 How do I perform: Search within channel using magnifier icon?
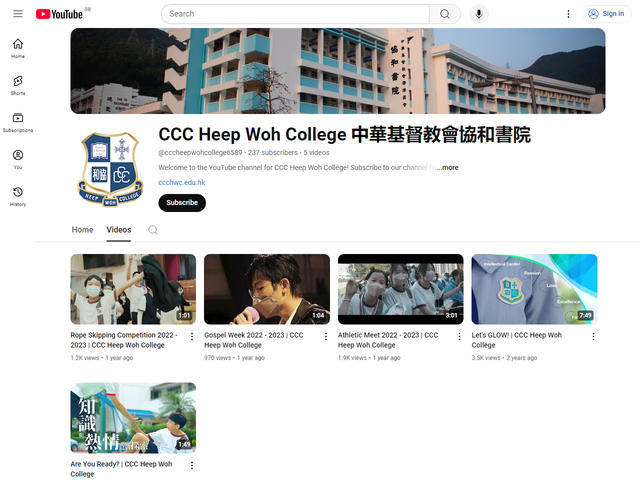click(153, 230)
